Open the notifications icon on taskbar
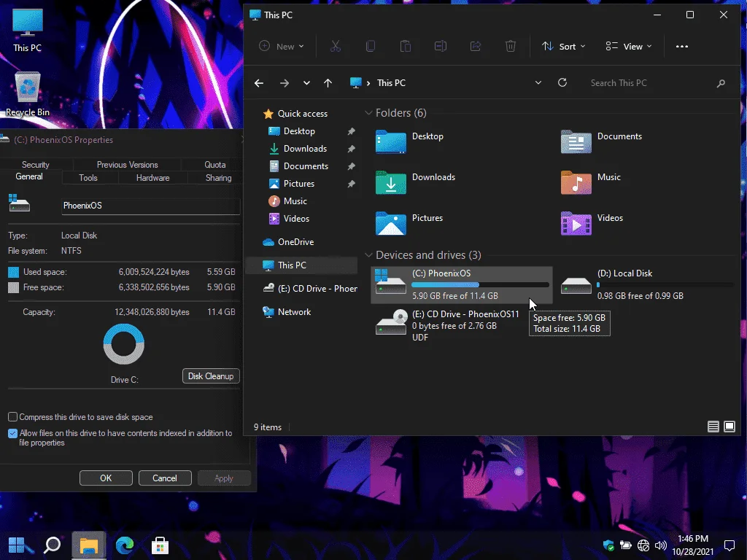747x560 pixels. (729, 545)
